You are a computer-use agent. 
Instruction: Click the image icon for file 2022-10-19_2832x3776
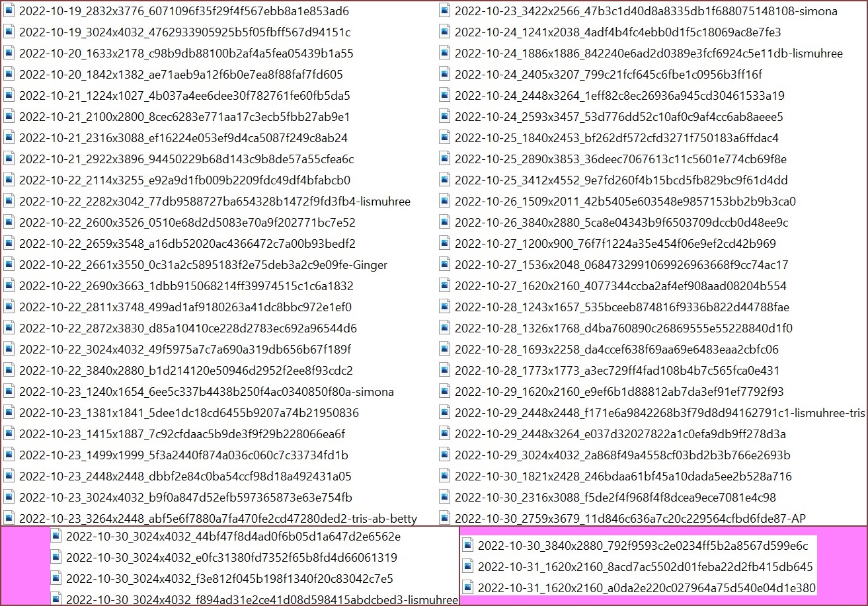[9, 11]
